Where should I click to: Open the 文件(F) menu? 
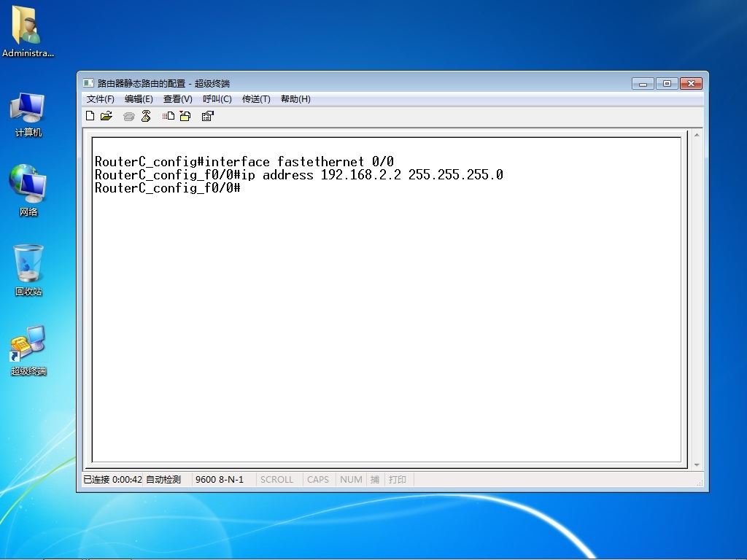(101, 99)
